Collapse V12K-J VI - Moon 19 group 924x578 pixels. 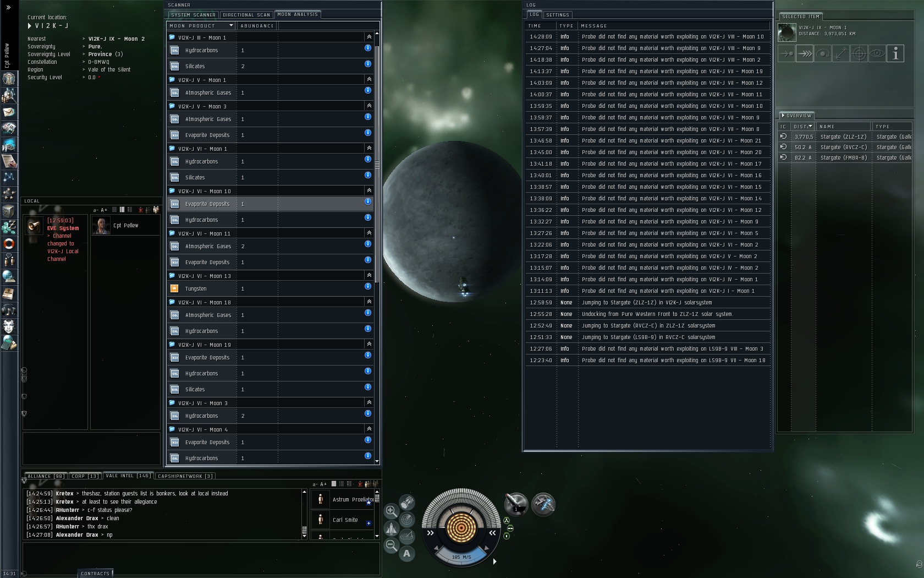[x=369, y=344]
